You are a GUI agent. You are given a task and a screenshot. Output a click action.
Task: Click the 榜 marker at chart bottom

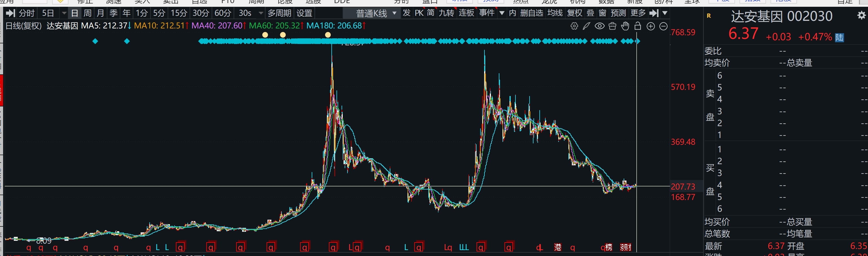608,247
